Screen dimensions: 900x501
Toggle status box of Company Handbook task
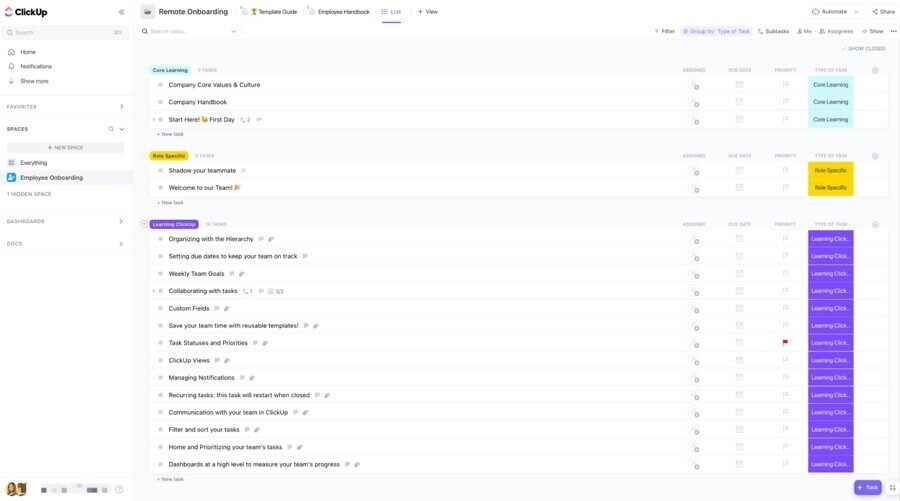point(160,102)
